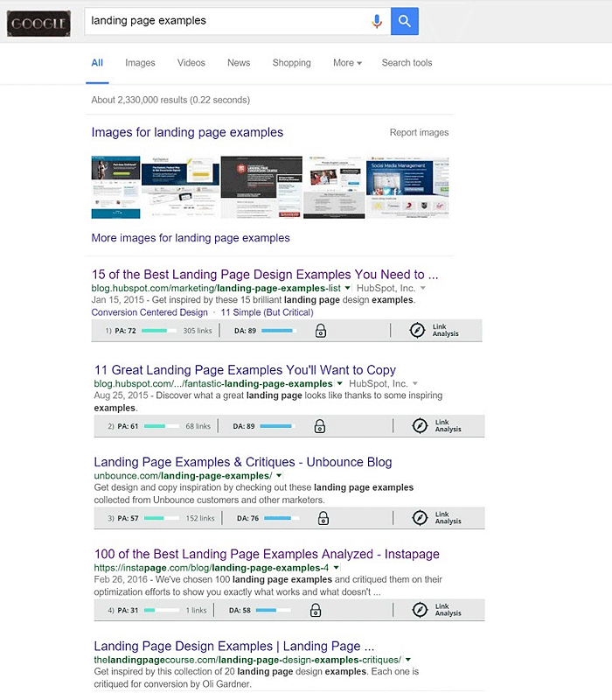Expand the arrow next to the instapage.com URL

[336, 568]
